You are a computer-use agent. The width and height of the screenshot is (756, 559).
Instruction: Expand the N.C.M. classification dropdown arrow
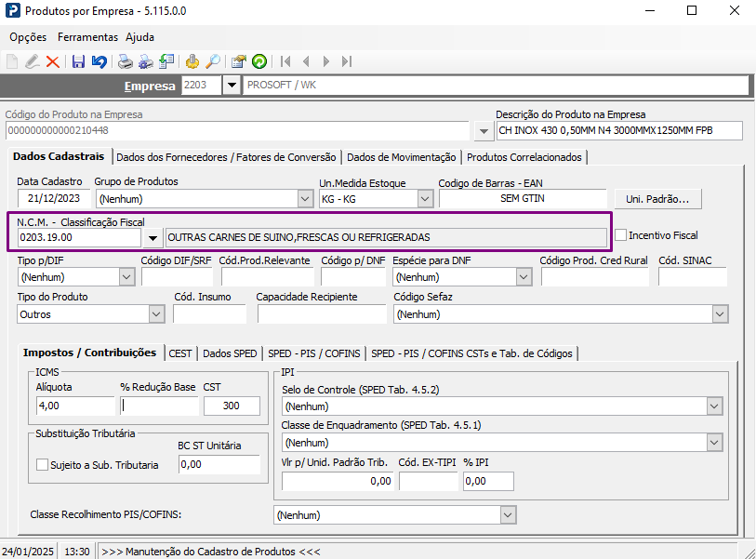point(153,238)
